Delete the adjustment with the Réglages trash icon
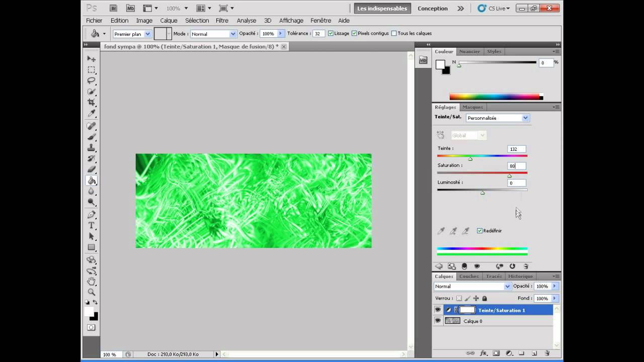644x362 pixels. point(526,266)
